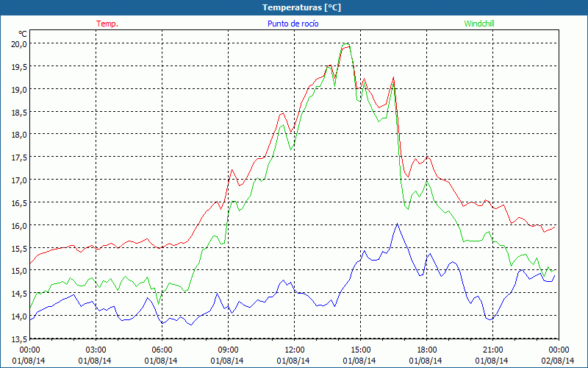Click the '03:00' time axis label

tap(96, 350)
